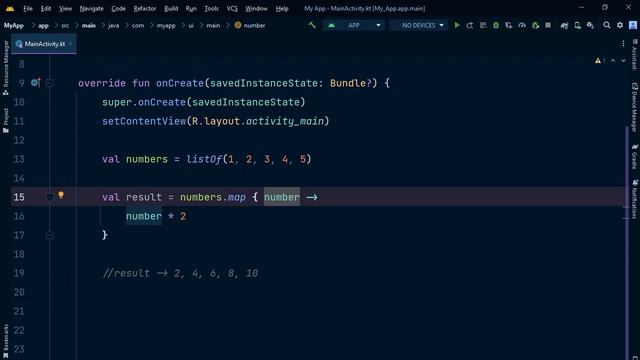
Task: Open the NO DEVICES selector dropdown
Action: click(418, 25)
